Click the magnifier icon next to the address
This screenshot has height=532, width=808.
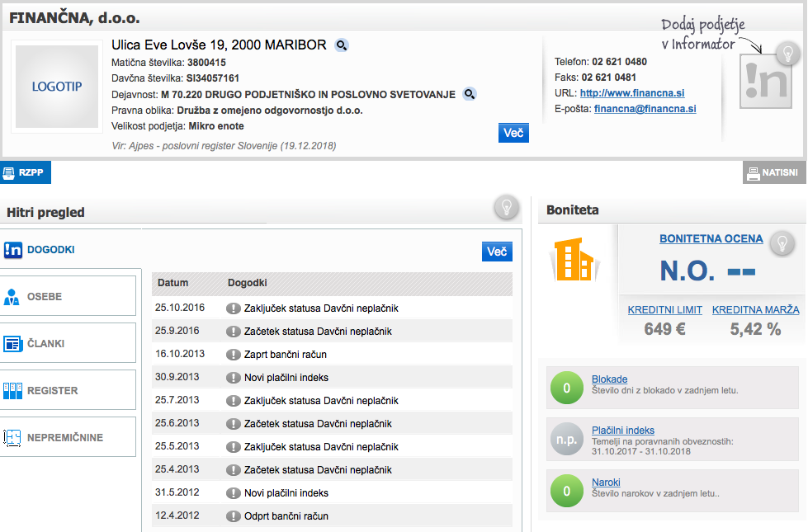click(341, 45)
